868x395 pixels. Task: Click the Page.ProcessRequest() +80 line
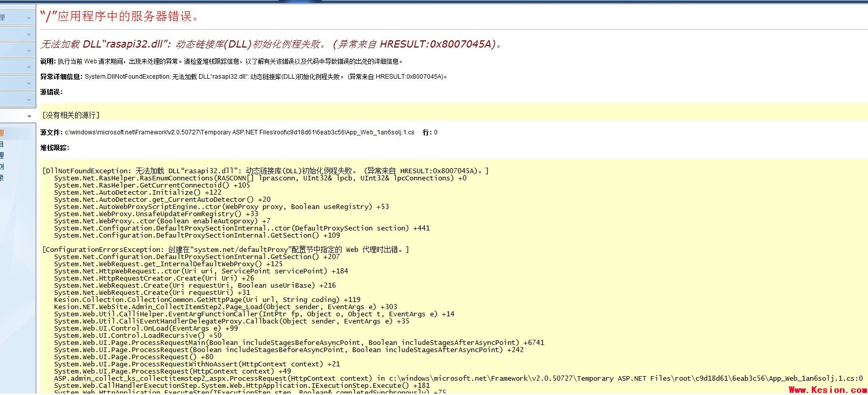134,357
